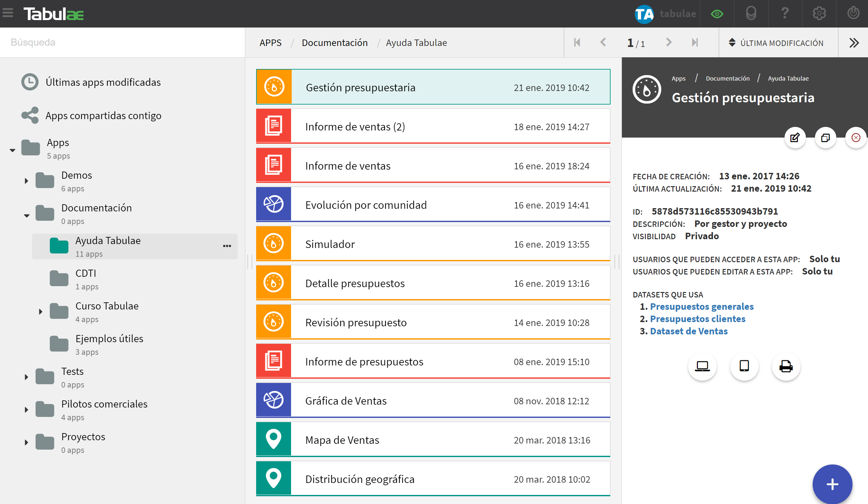
Task: Click Documentación in the breadcrumb
Action: 334,43
